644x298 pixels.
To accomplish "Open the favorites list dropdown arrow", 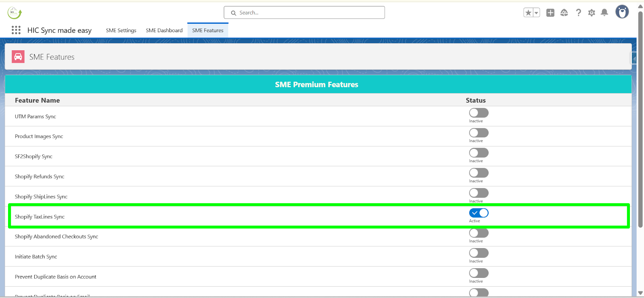I will [x=536, y=13].
